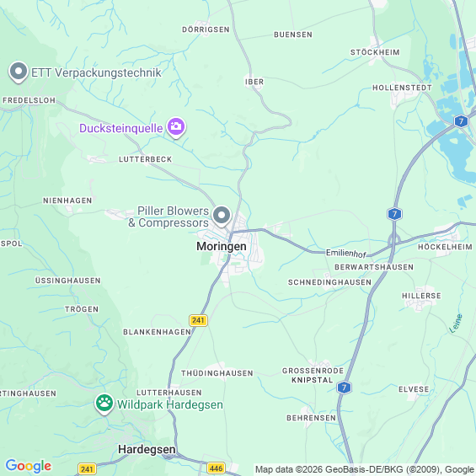Click the A7 shield above the Höckelheim junction
The image size is (476, 476).
[394, 214]
